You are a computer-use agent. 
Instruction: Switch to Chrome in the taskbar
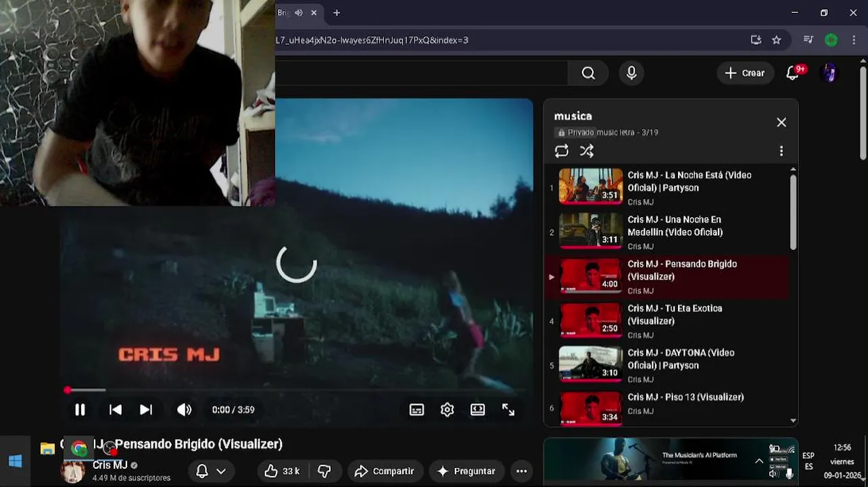tap(79, 448)
